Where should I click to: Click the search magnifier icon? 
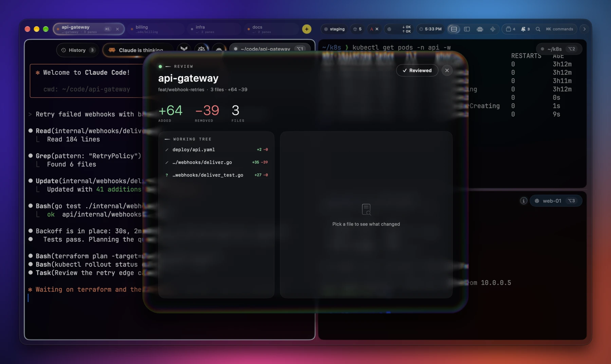click(538, 29)
